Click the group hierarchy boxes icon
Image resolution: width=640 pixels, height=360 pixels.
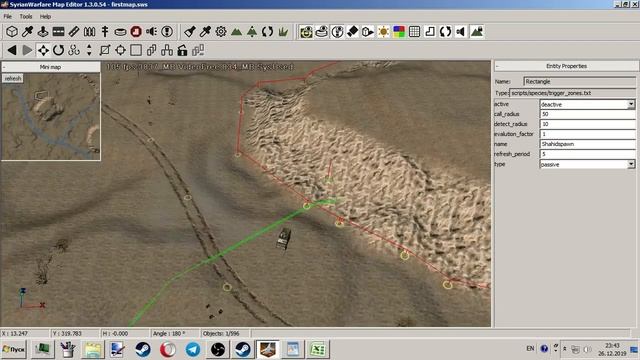167,50
